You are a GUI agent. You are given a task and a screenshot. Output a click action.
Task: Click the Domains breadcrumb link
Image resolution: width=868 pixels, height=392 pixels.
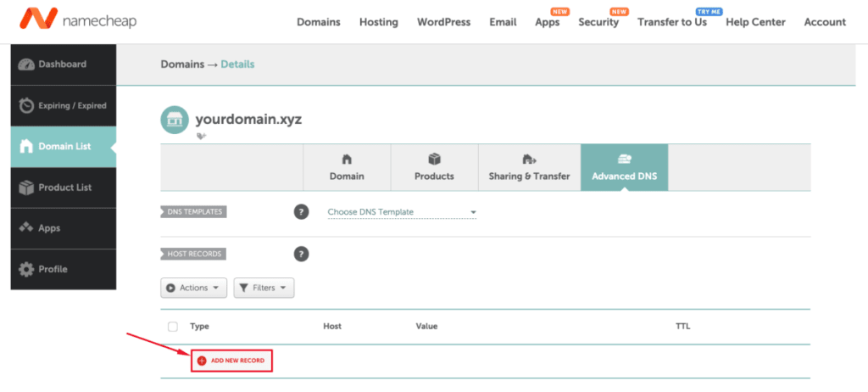[x=182, y=64]
